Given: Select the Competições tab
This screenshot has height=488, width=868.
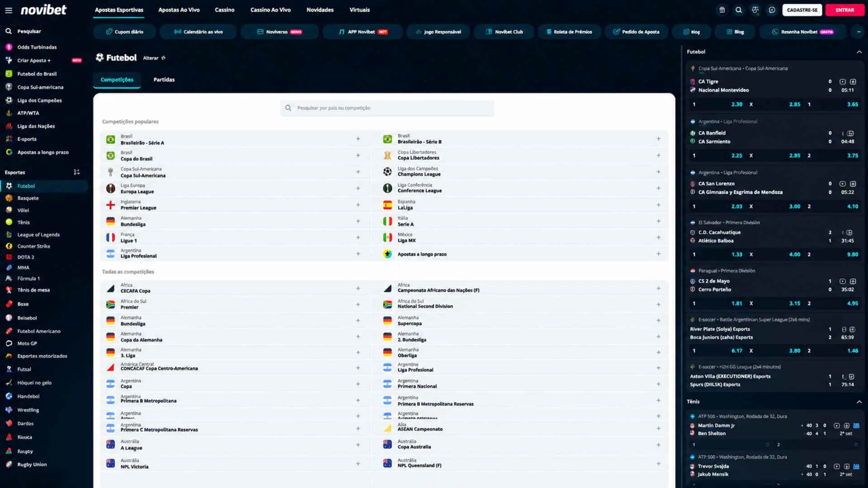Looking at the screenshot, I should coord(117,80).
